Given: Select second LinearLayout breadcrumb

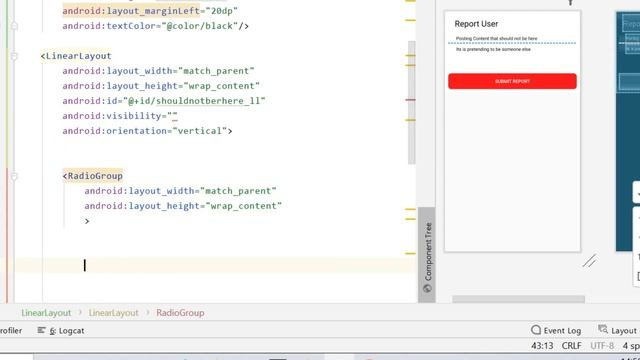Looking at the screenshot, I should tap(113, 313).
